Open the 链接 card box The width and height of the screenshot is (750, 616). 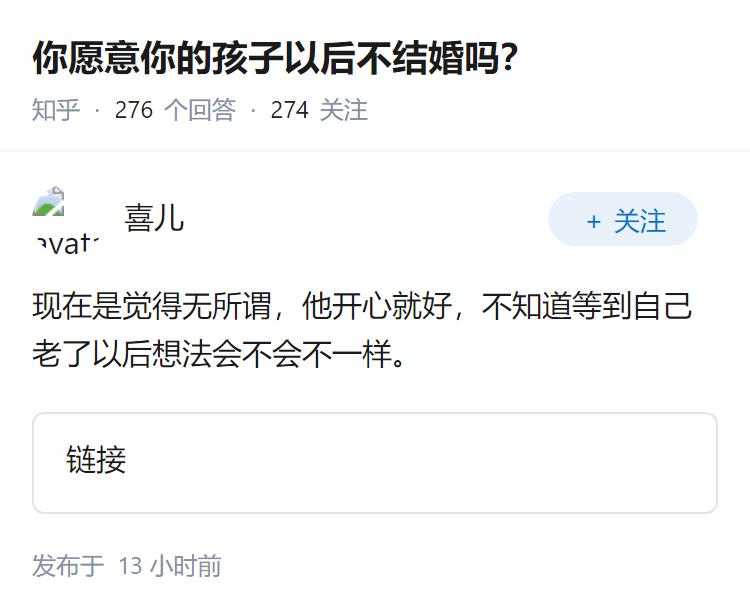[x=375, y=463]
